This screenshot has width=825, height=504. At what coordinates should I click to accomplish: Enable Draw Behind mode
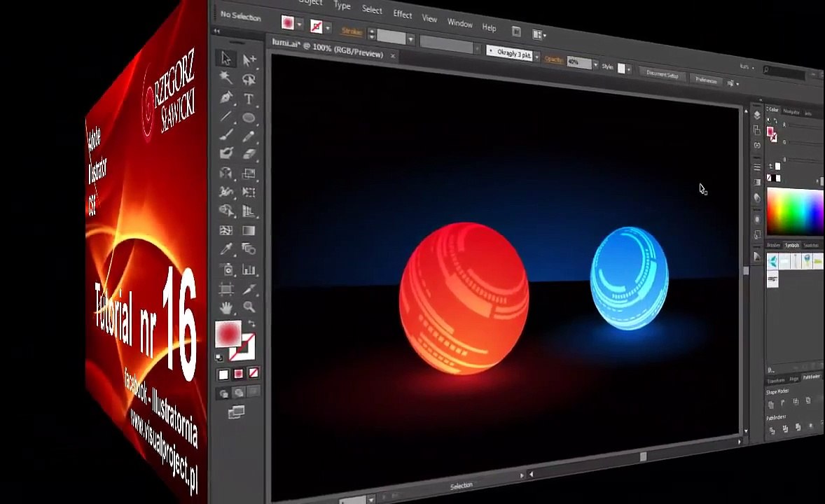pyautogui.click(x=238, y=393)
